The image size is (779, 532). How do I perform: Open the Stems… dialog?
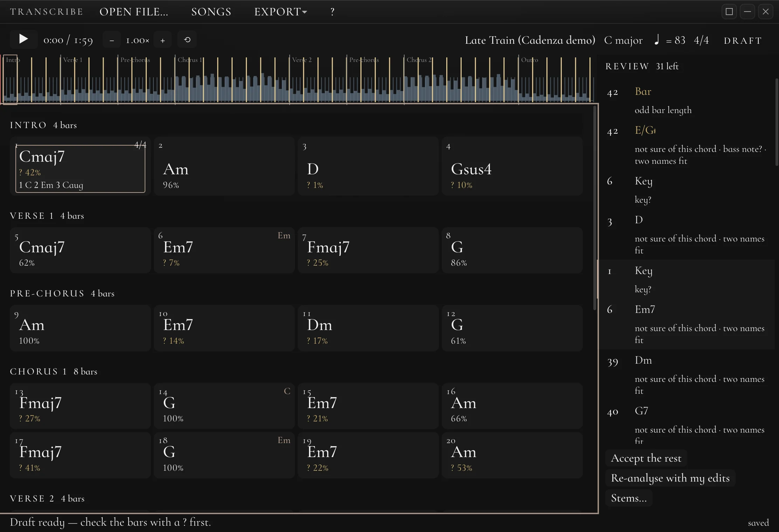(x=629, y=498)
